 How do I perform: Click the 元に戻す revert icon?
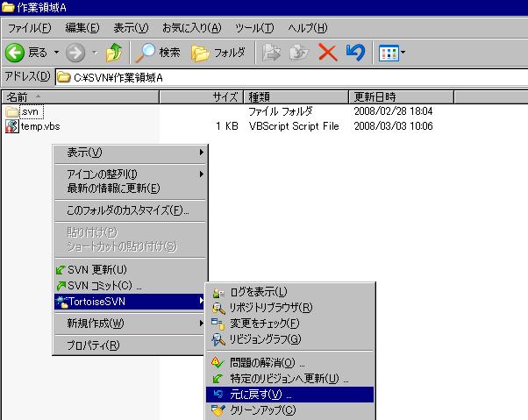click(218, 394)
